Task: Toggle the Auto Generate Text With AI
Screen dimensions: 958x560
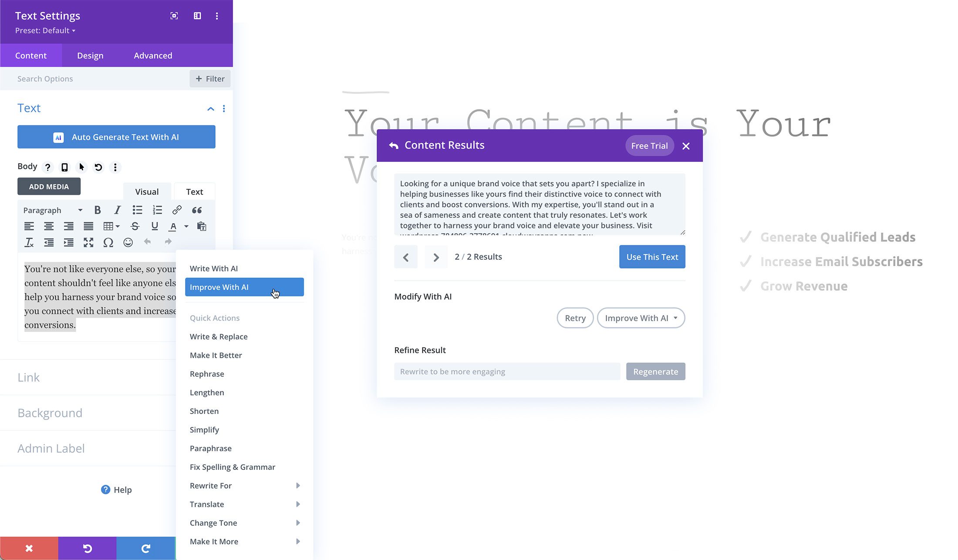Action: (116, 137)
